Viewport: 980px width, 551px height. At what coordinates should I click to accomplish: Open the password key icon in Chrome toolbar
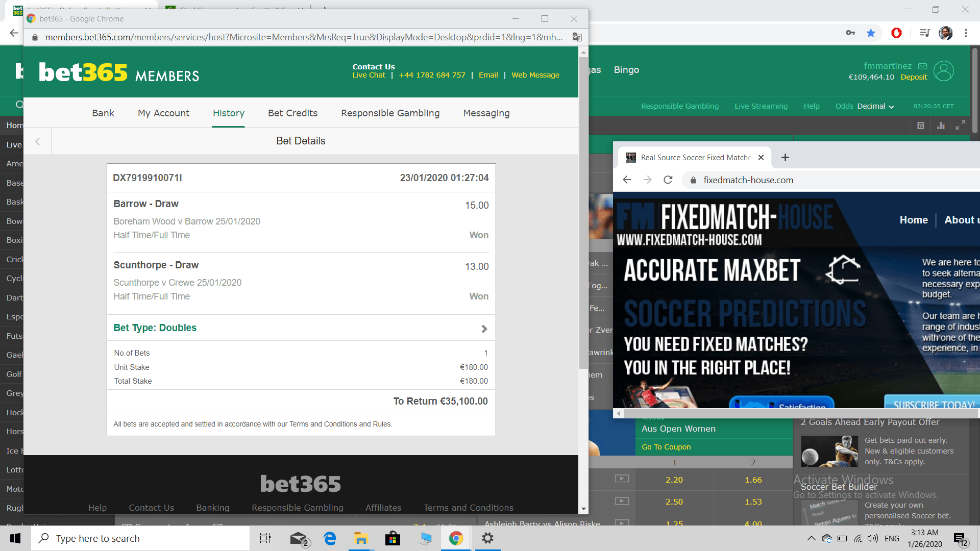click(x=850, y=33)
